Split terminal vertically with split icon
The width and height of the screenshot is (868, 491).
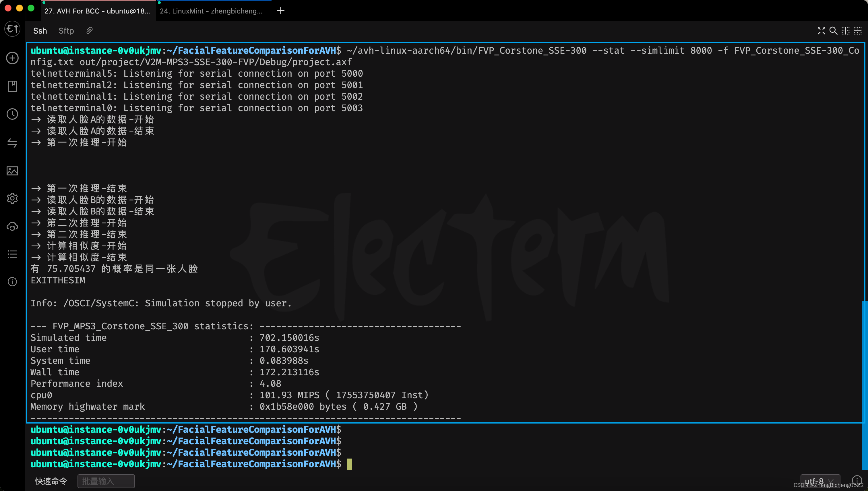click(845, 31)
